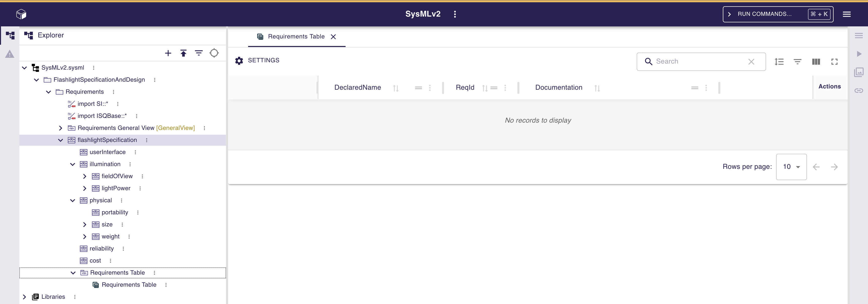Screen dimensions: 868x304
Task: Click the table Search field
Action: [699, 62]
